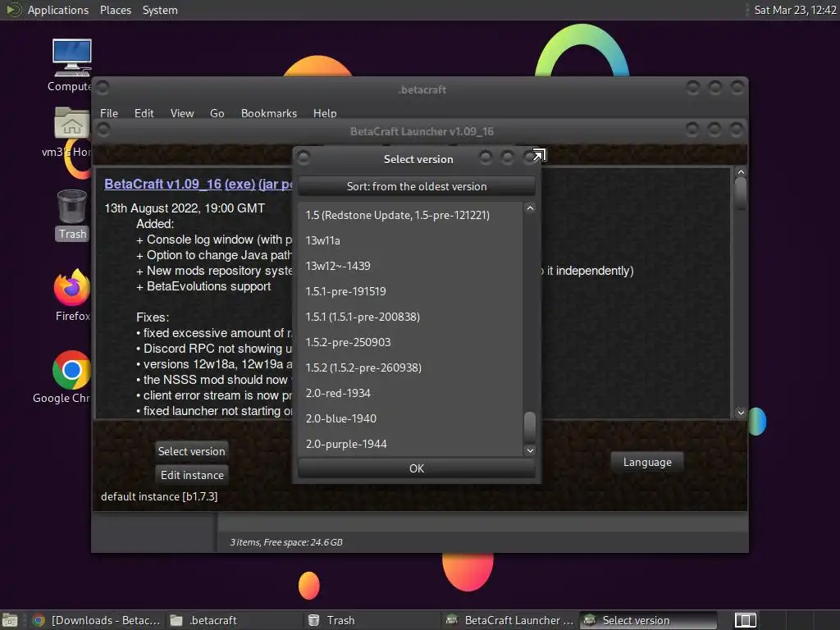This screenshot has height=630, width=840.
Task: Select version 13w12~-1439
Action: click(410, 266)
